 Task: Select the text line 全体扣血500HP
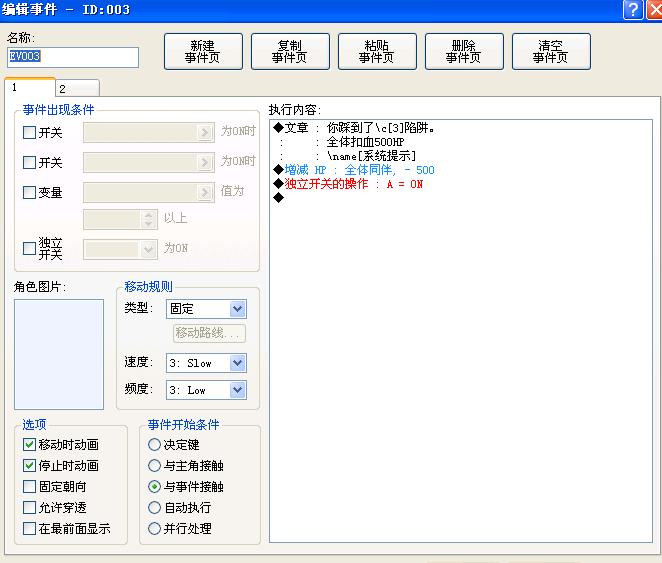tap(365, 142)
